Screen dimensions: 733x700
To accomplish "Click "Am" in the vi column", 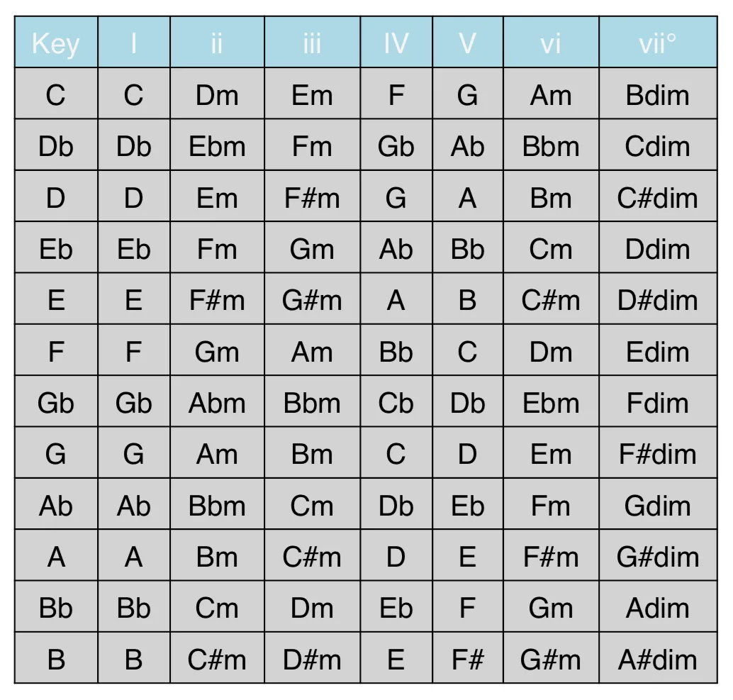I will click(551, 95).
